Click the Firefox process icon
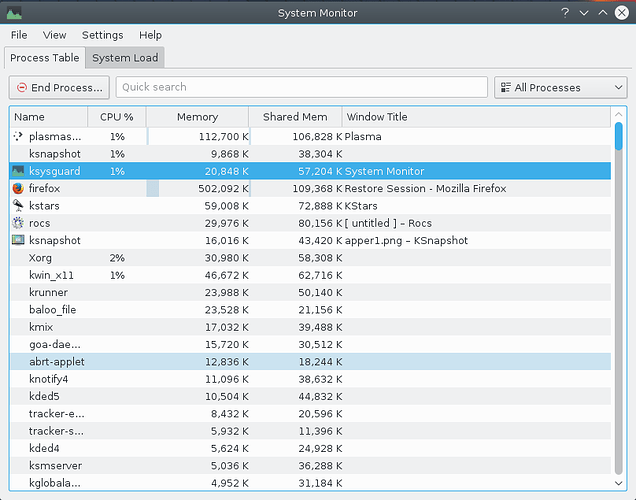 coord(18,188)
